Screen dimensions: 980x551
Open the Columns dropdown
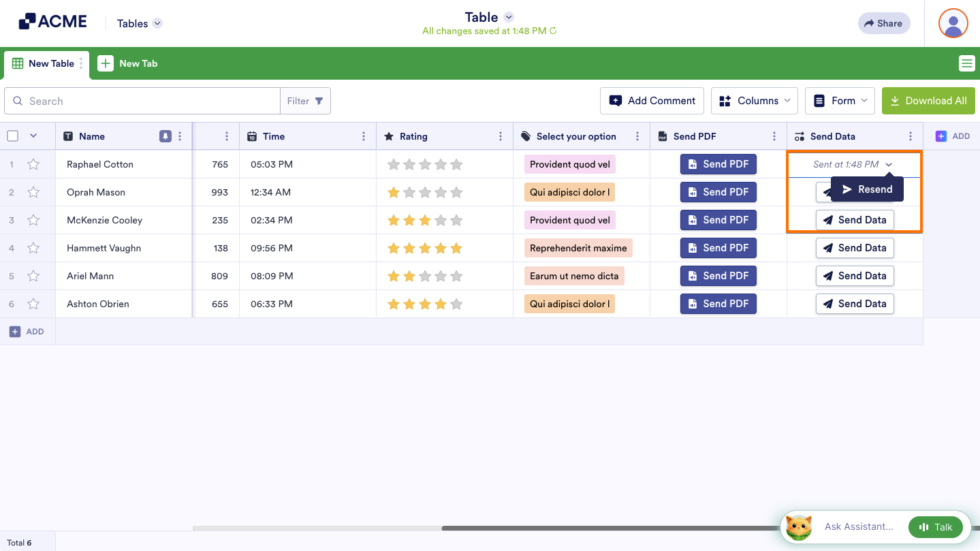(x=755, y=101)
